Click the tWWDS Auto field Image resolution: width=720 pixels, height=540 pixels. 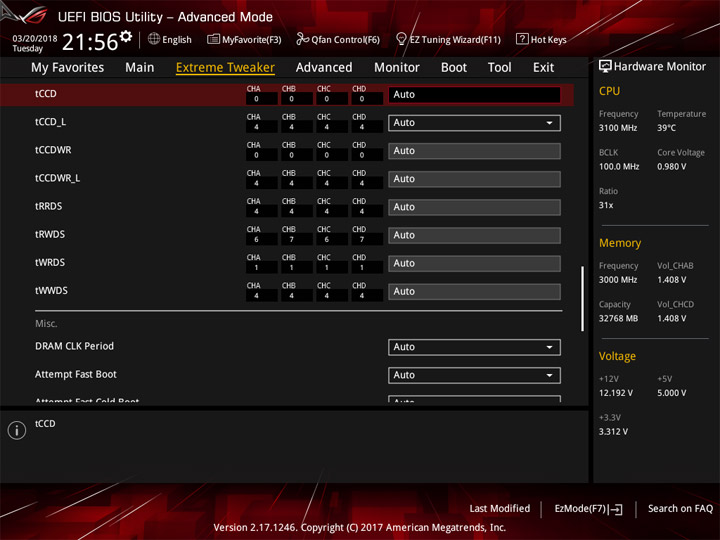474,291
